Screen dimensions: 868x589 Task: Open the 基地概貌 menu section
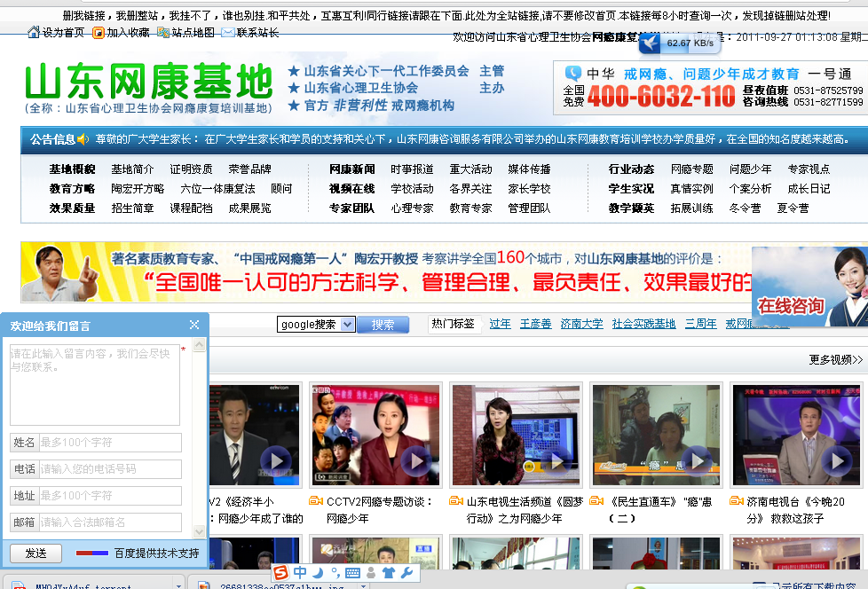tap(72, 169)
